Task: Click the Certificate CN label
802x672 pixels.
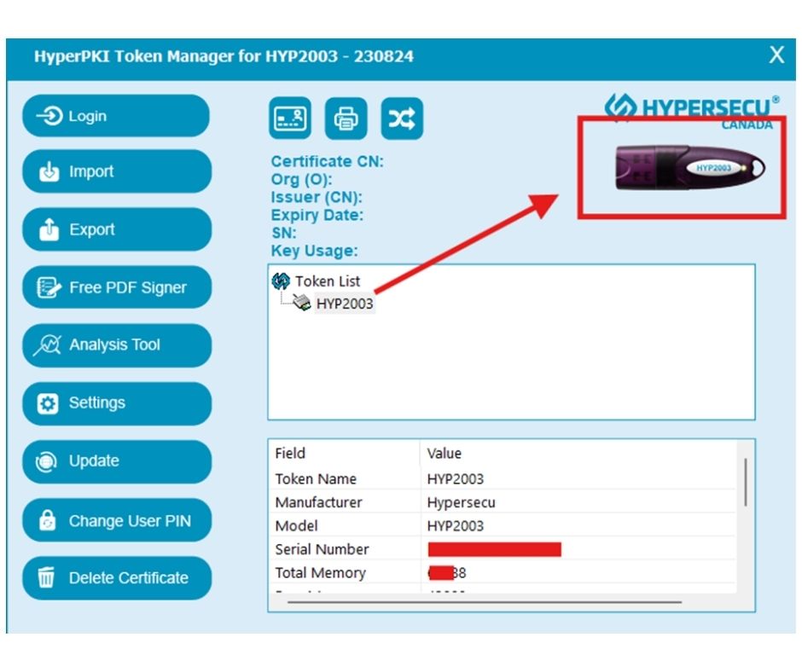Action: [328, 162]
